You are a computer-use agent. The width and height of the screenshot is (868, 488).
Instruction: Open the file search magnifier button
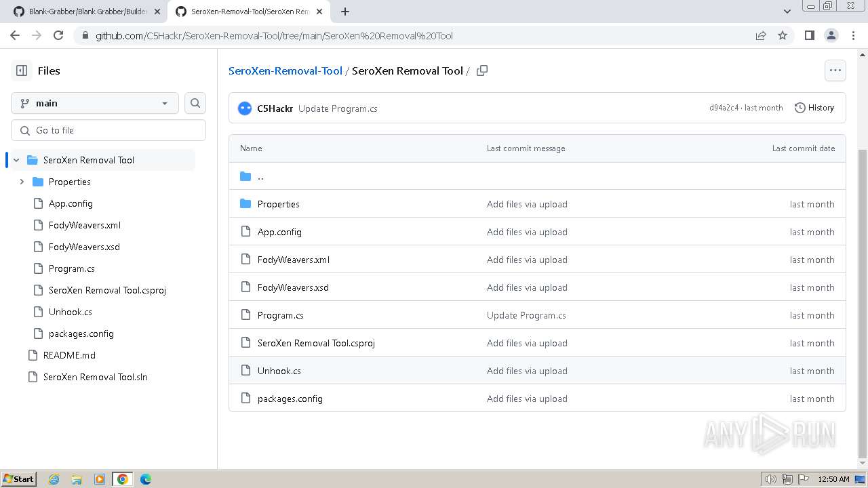click(x=195, y=103)
